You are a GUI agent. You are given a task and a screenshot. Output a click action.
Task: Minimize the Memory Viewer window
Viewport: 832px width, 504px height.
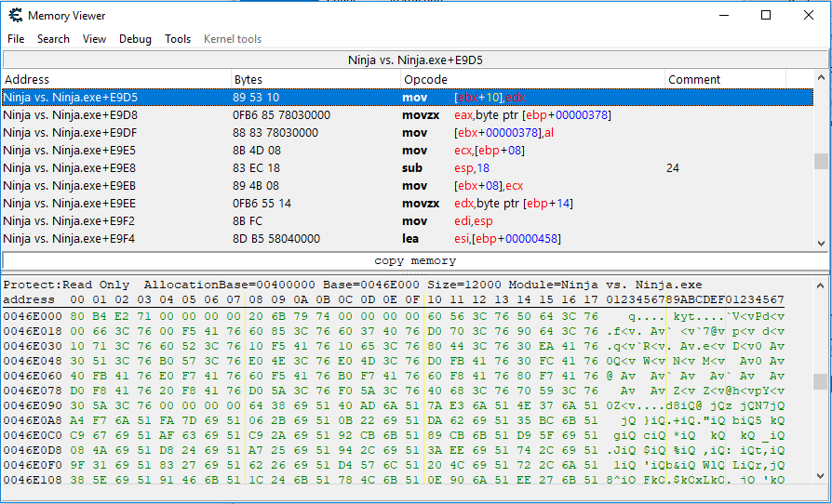coord(724,16)
